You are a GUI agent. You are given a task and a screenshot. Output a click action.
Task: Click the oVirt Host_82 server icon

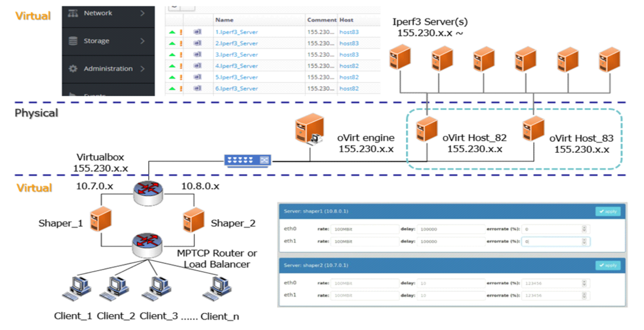point(427,129)
